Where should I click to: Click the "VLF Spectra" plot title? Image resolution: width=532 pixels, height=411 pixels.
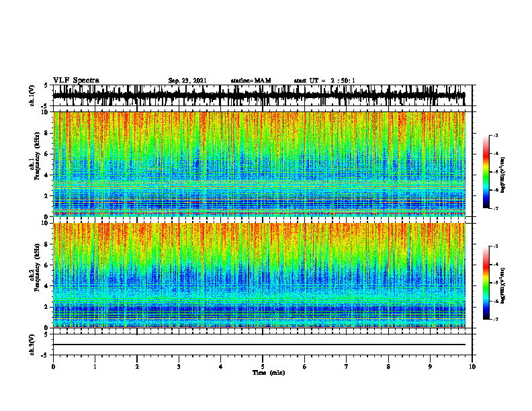[x=76, y=81]
